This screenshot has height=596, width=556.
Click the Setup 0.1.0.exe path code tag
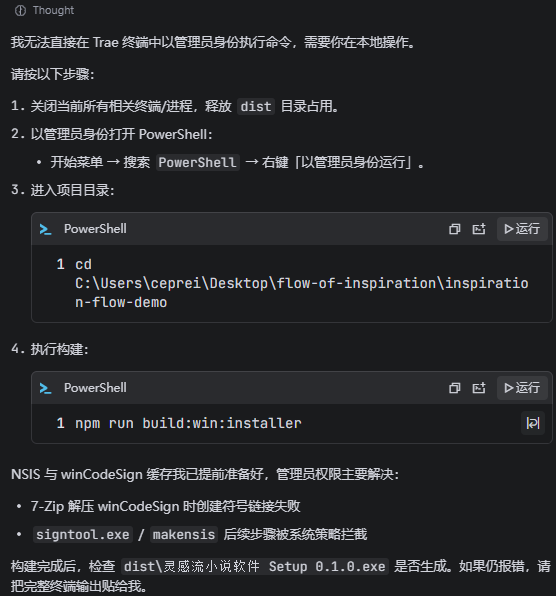pyautogui.click(x=255, y=566)
